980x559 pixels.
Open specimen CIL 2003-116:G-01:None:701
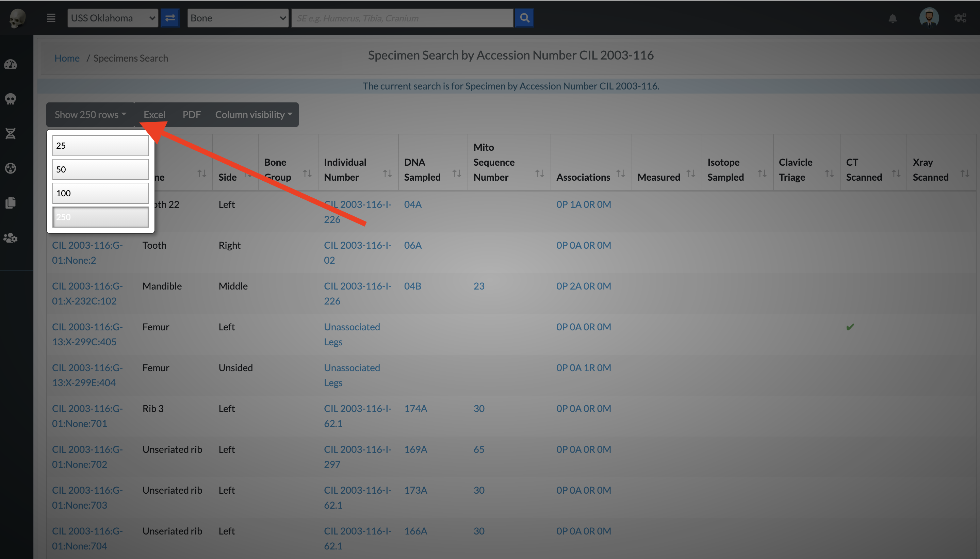(87, 416)
